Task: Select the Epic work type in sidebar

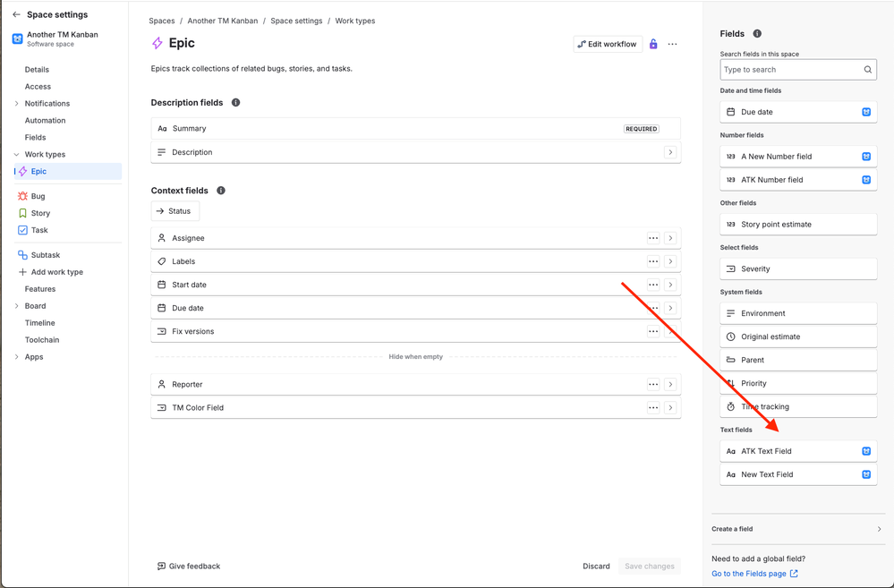Action: click(x=68, y=171)
